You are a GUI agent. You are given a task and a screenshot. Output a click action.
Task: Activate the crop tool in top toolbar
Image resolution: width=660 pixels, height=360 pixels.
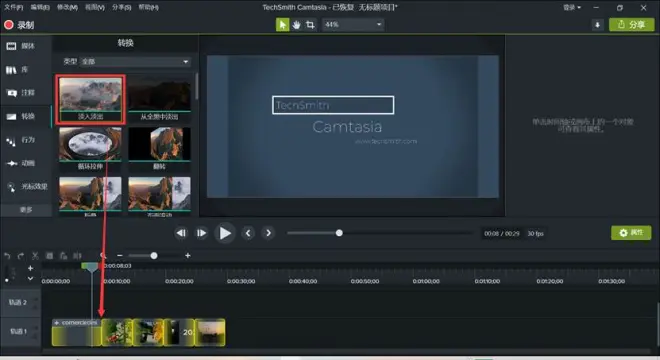[x=310, y=25]
